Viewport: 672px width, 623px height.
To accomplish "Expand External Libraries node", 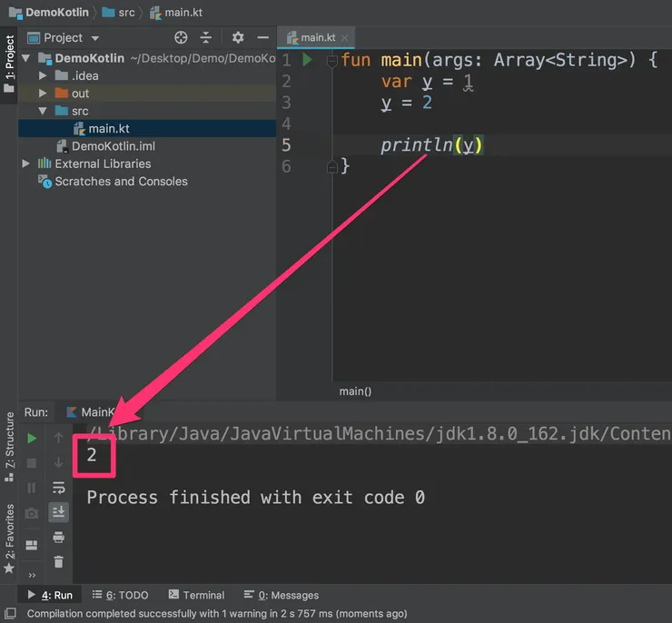I will tap(25, 163).
